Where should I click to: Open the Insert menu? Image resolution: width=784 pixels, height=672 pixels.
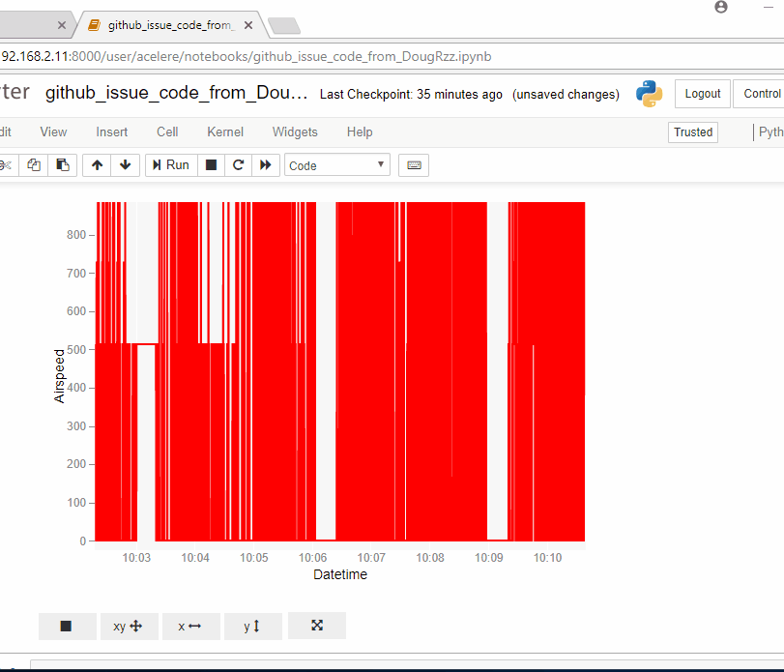point(111,131)
